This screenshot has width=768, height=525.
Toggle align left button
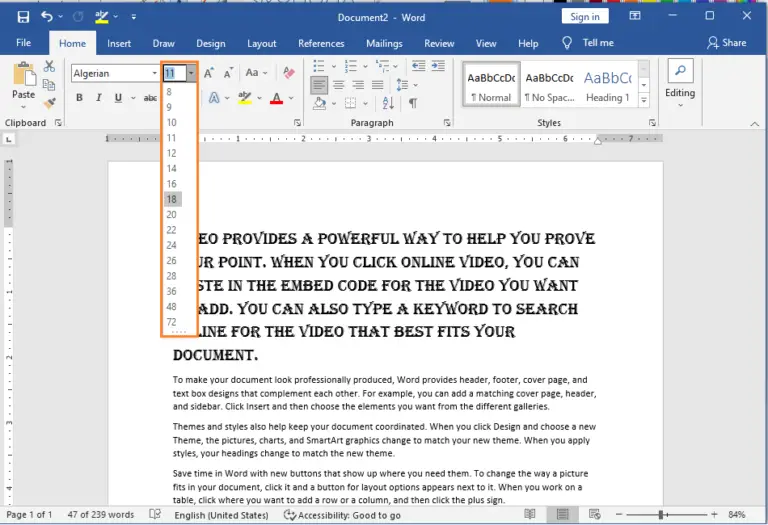coord(319,85)
